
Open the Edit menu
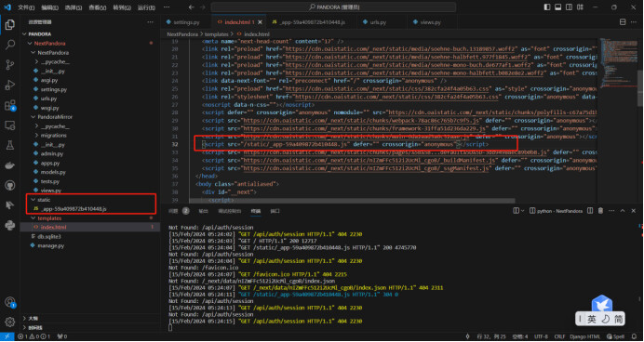(50, 7)
